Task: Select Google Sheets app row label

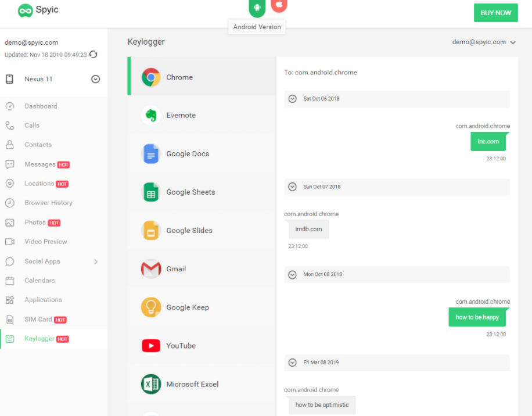Action: [190, 192]
